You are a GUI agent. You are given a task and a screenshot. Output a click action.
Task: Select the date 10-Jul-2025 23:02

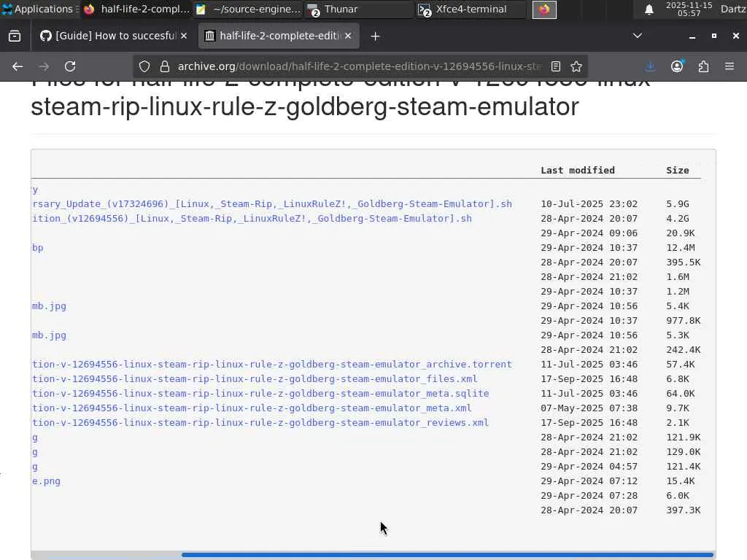589,204
